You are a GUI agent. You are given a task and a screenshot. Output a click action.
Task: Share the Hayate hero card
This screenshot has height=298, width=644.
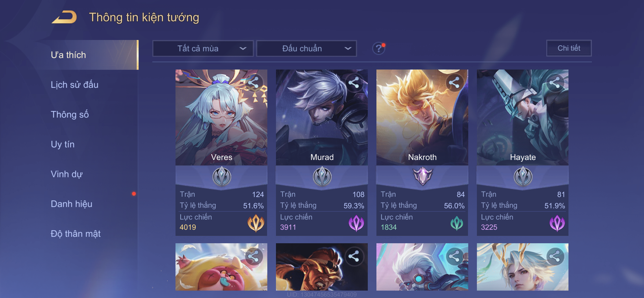(555, 83)
